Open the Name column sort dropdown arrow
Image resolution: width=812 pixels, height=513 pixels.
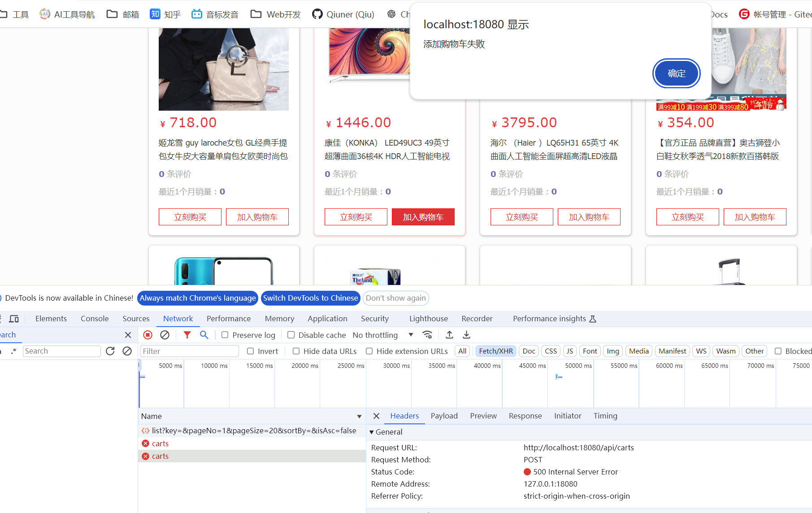359,416
